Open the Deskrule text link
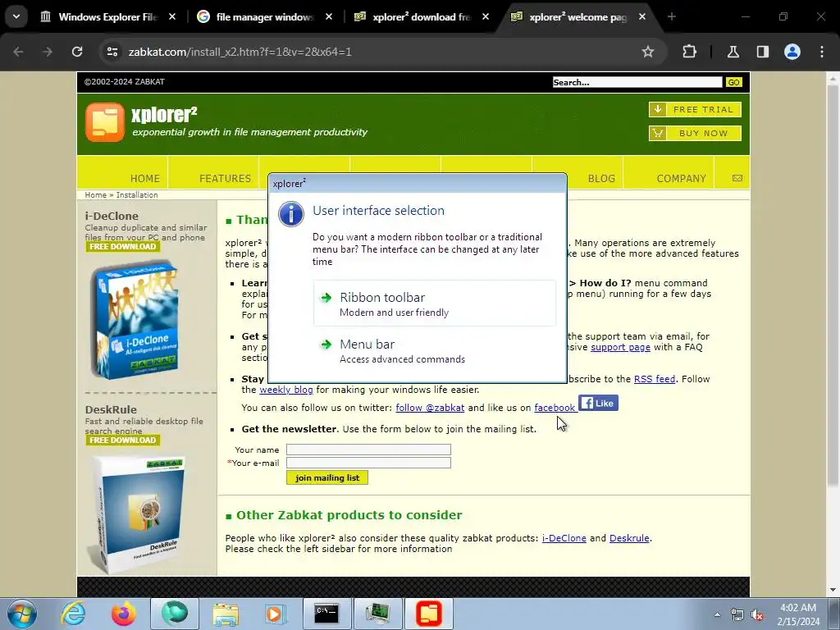 (x=629, y=538)
